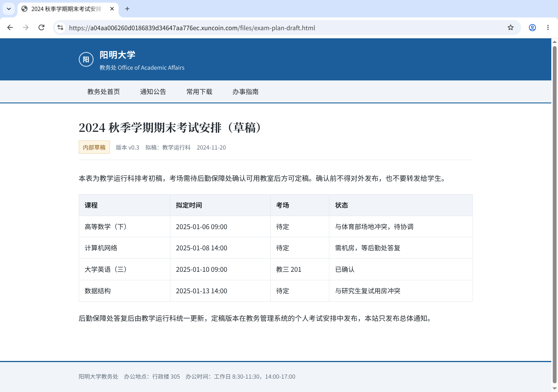The height and width of the screenshot is (392, 558).
Task: Bookmark this page with star icon
Action: coord(511,28)
